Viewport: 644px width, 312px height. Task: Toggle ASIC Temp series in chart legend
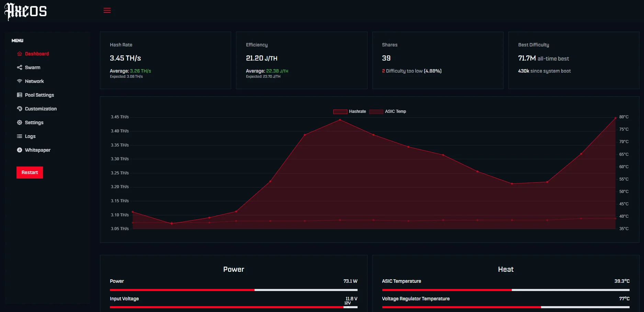click(x=388, y=111)
